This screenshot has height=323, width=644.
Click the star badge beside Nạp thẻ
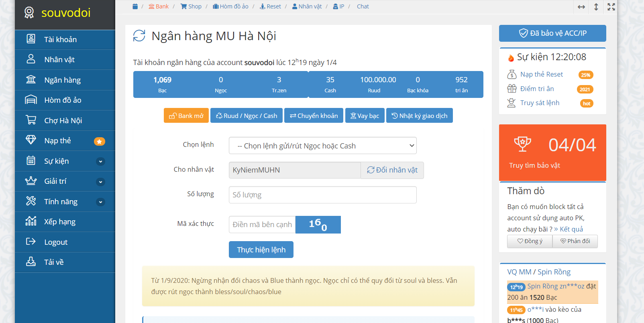99,141
